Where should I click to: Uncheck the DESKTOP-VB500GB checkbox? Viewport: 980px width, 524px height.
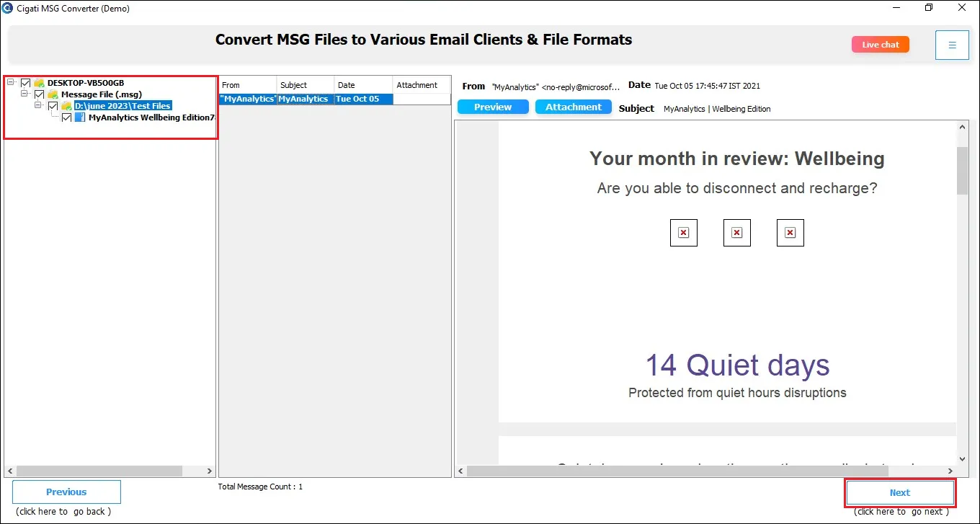(x=26, y=83)
